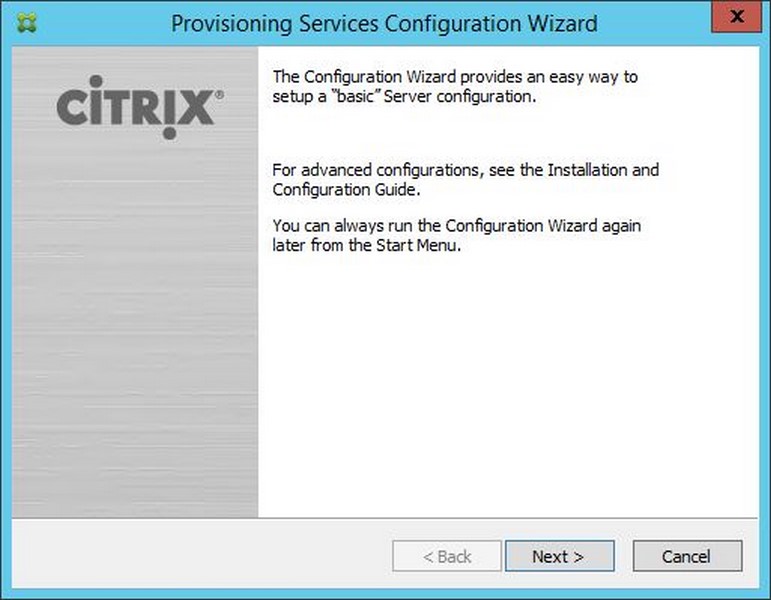This screenshot has width=771, height=600.
Task: Click the greyed-out < Back button
Action: point(446,556)
